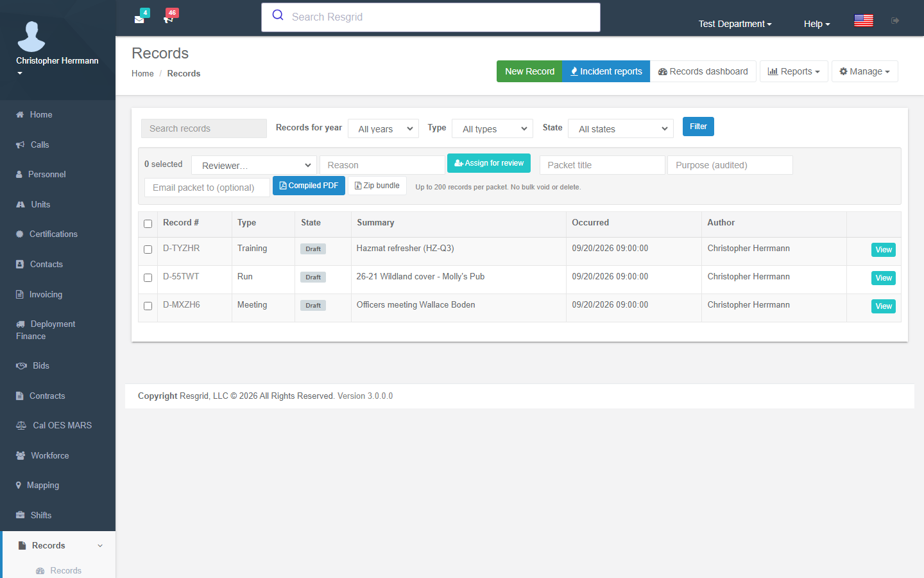Open the Test Department menu
Screen dimensions: 924x578
(x=735, y=24)
